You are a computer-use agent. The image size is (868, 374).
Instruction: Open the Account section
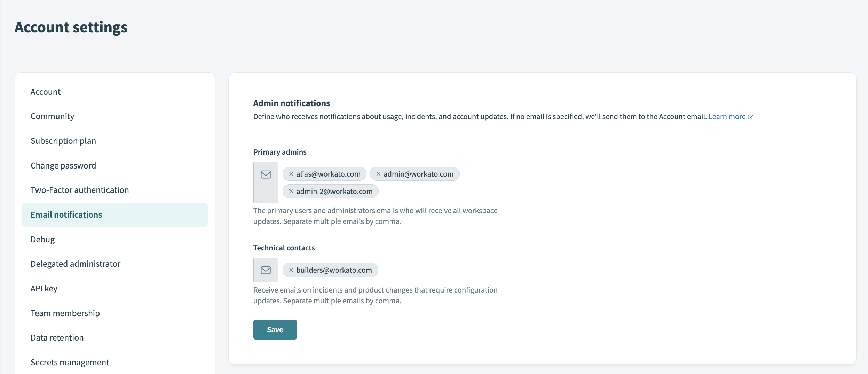[x=46, y=92]
